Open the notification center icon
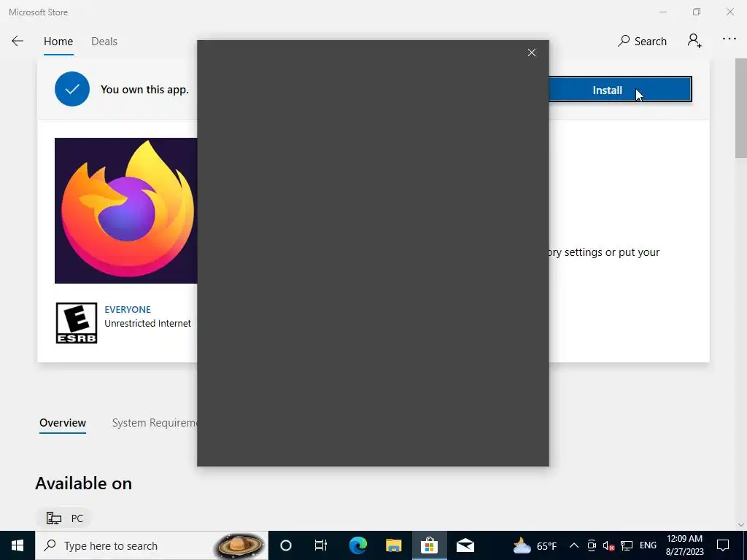The image size is (747, 560). click(x=723, y=545)
